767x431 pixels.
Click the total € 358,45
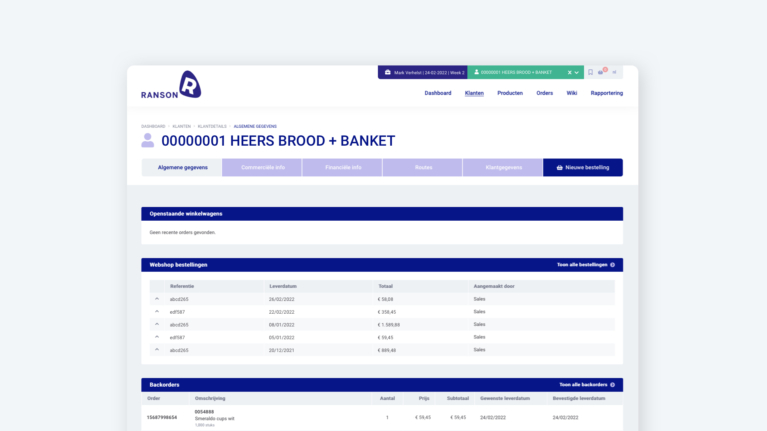(x=387, y=312)
